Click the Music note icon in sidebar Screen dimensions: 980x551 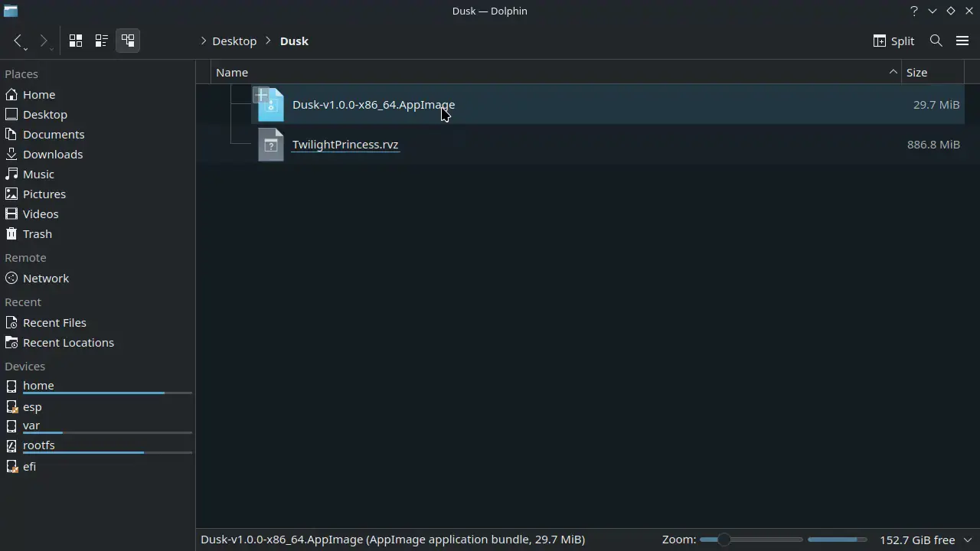pyautogui.click(x=11, y=174)
